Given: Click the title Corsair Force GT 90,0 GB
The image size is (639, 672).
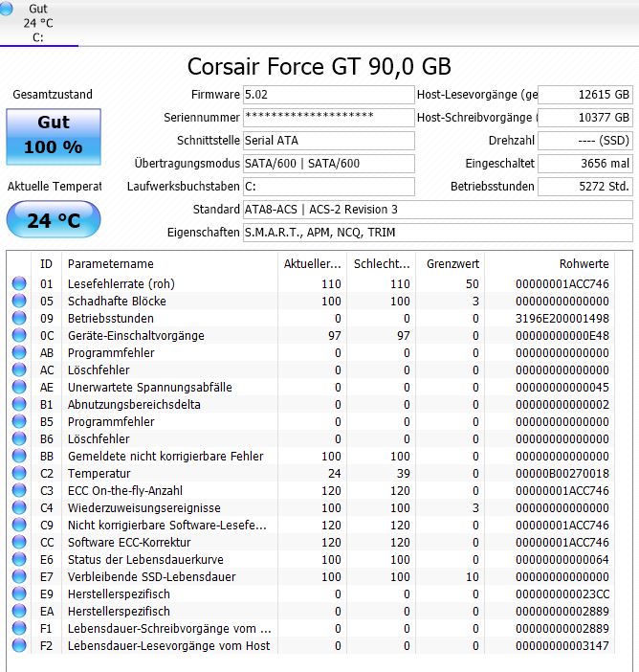Looking at the screenshot, I should pos(319,66).
